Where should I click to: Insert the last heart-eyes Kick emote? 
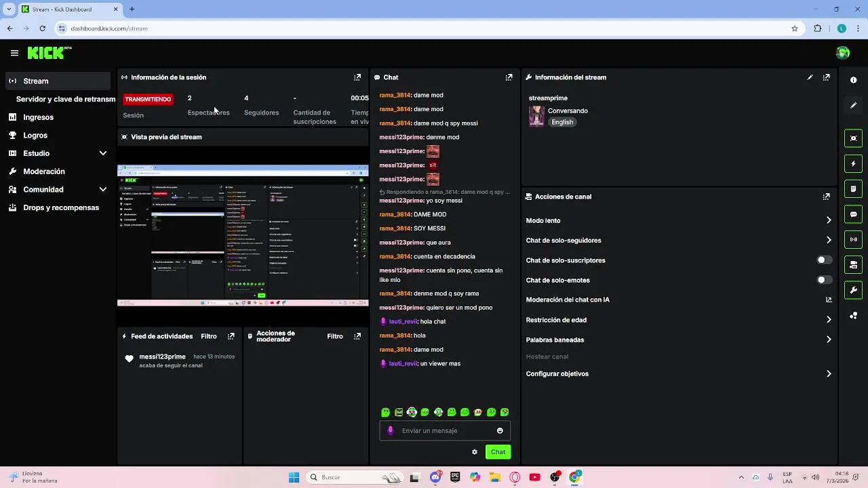[505, 412]
